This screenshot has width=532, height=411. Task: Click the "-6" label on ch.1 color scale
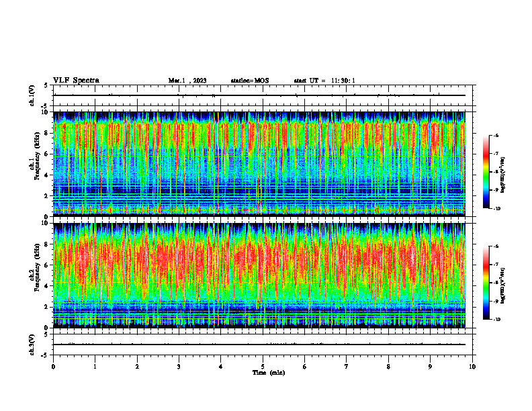coord(496,135)
